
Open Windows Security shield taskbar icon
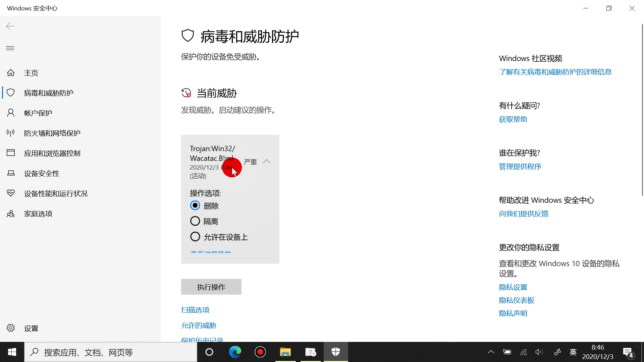[336, 352]
